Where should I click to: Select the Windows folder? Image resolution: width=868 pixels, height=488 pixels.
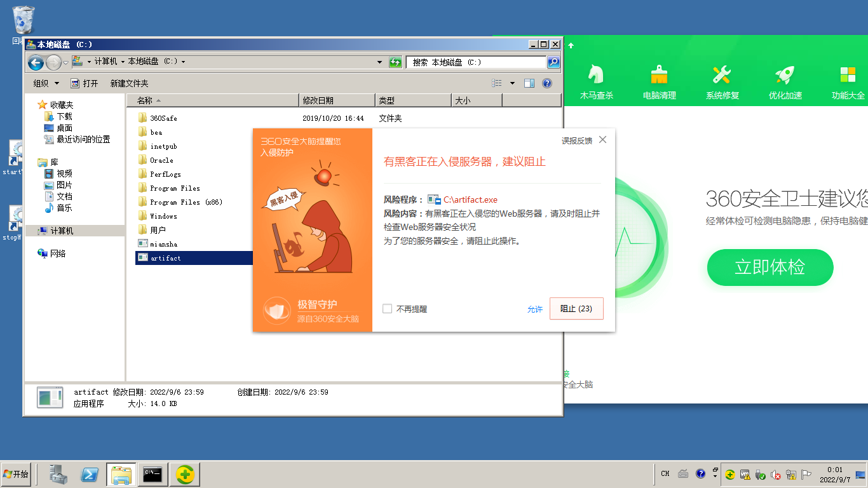click(x=163, y=216)
